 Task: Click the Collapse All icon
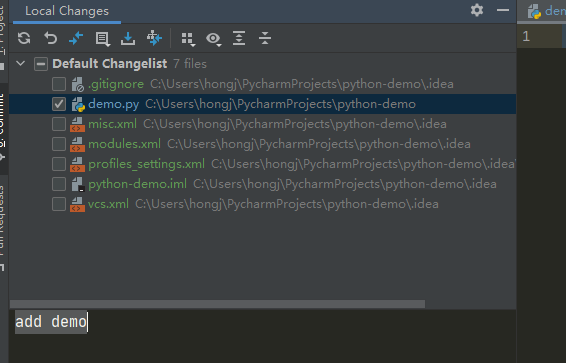(x=265, y=38)
